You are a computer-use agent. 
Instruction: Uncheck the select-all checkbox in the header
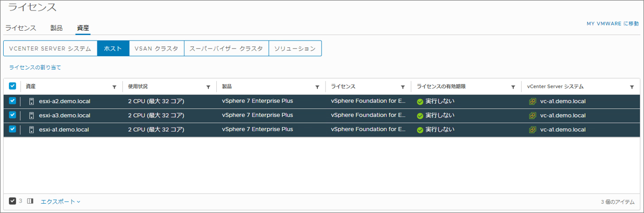(x=13, y=86)
